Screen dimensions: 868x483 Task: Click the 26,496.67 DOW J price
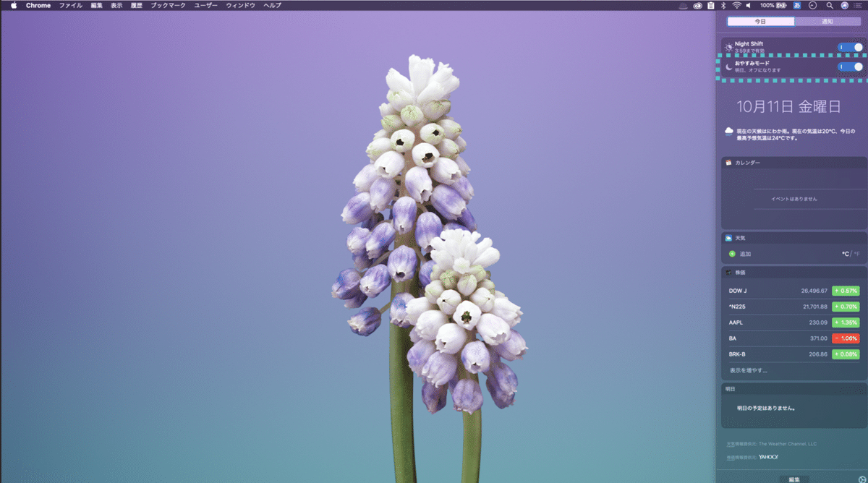pyautogui.click(x=814, y=291)
